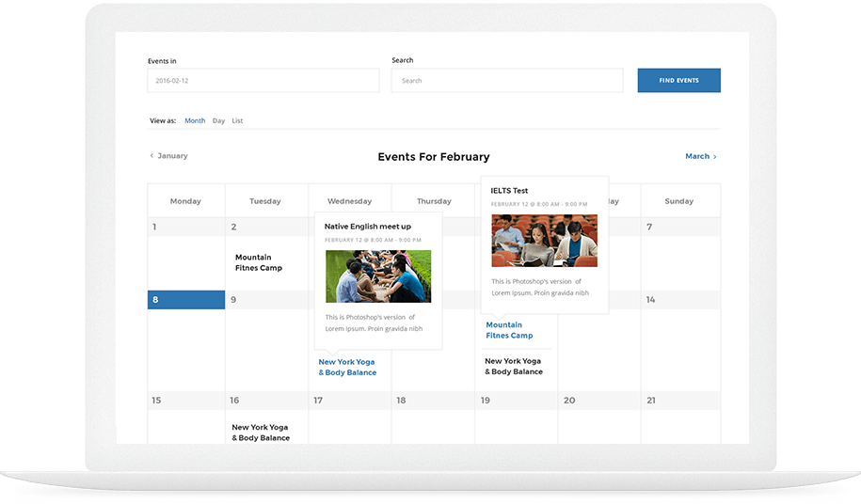Click the Search input field
Screen dimensions: 861x504
click(x=506, y=81)
